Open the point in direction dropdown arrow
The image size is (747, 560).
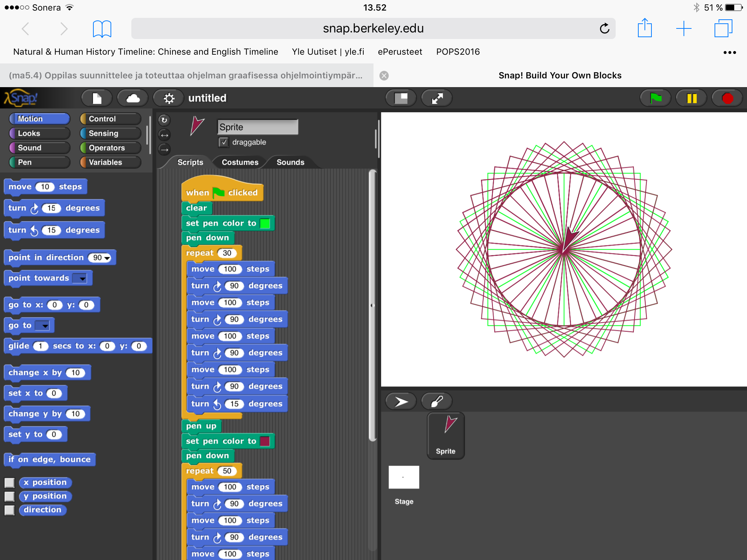107,258
